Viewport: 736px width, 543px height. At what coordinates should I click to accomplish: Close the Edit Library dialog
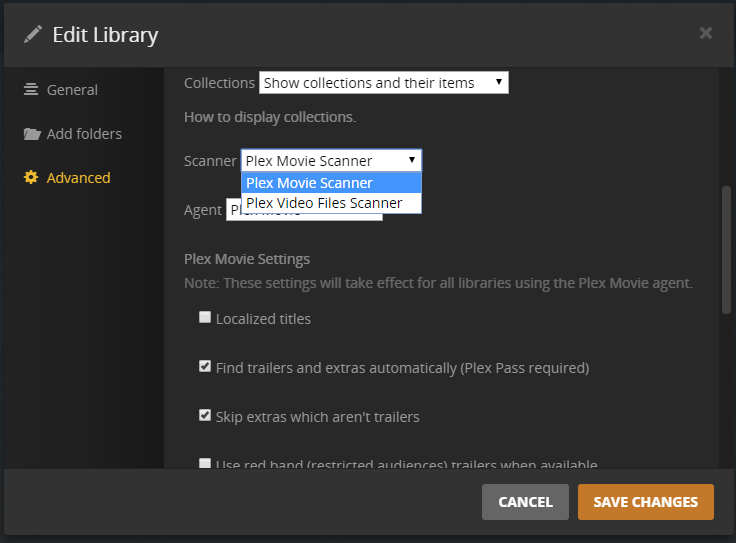coord(705,34)
